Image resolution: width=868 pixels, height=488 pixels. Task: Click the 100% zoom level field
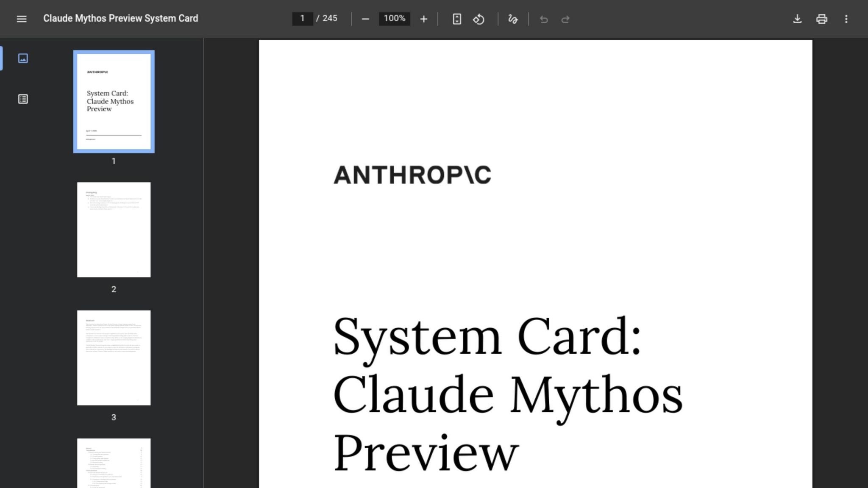coord(395,19)
